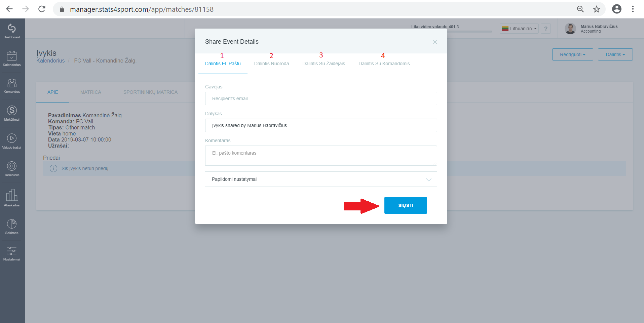Go to Komandos sidebar section
644x323 pixels.
click(x=12, y=86)
